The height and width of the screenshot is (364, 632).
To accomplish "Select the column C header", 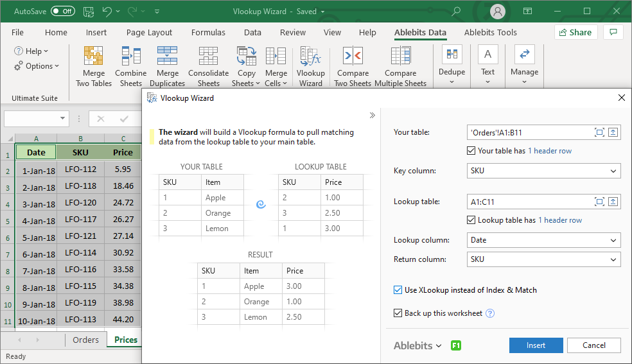I will tap(123, 139).
